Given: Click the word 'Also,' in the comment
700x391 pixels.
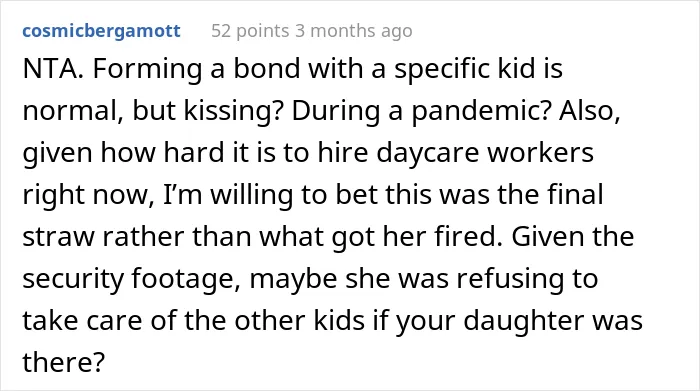Looking at the screenshot, I should point(589,111).
